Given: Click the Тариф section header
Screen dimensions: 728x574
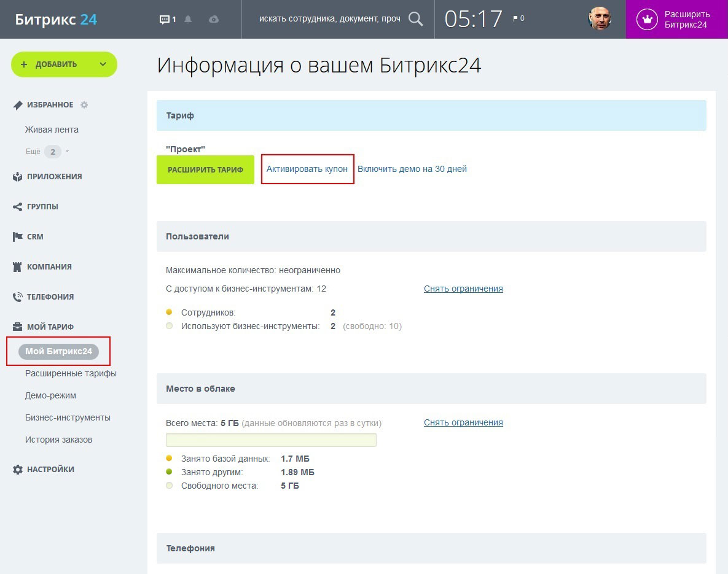Looking at the screenshot, I should tap(431, 115).
